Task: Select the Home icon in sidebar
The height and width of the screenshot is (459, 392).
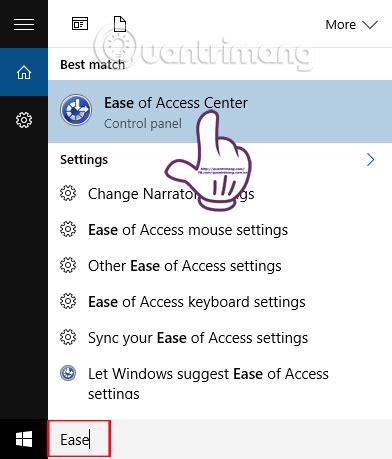Action: [24, 72]
